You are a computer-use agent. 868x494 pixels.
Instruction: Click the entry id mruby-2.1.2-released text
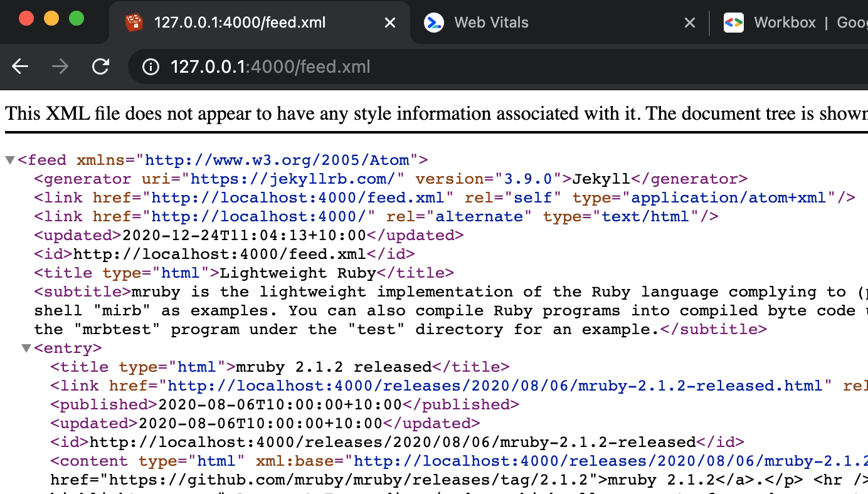point(393,443)
